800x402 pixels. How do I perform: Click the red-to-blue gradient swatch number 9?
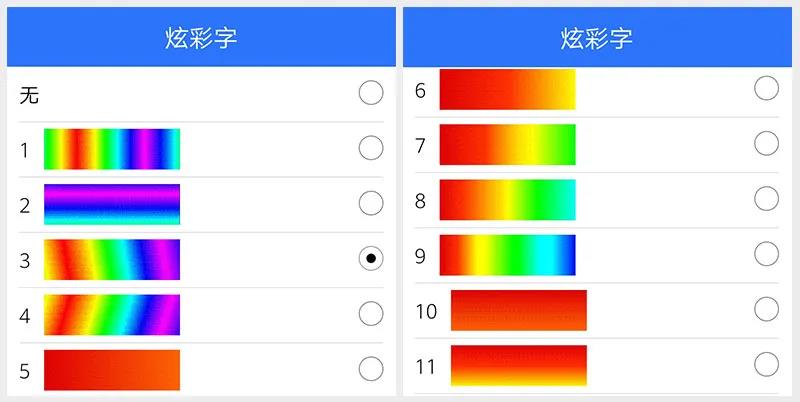507,254
